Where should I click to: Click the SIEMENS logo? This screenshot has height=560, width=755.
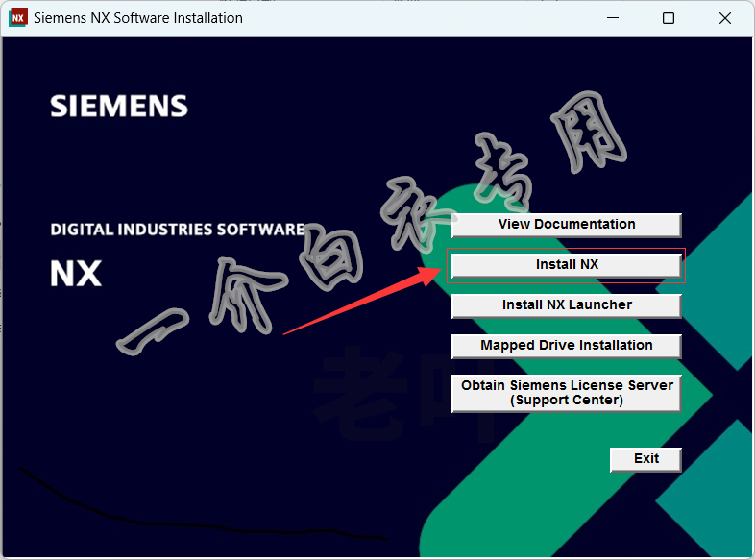pos(119,106)
